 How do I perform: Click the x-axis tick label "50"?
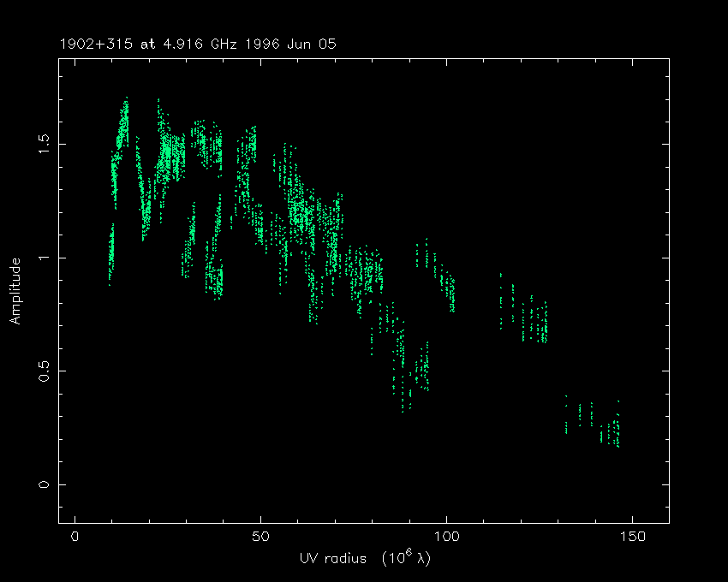261,537
